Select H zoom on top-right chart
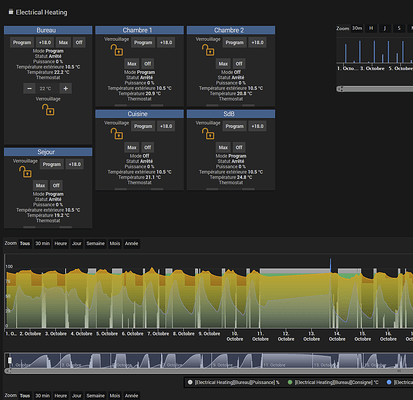 [x=371, y=28]
